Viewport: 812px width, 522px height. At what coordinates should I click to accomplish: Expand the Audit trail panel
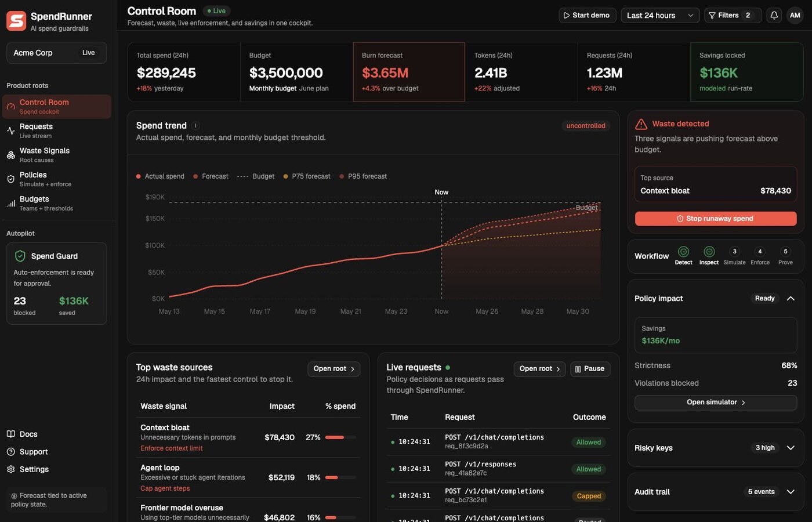pos(791,492)
